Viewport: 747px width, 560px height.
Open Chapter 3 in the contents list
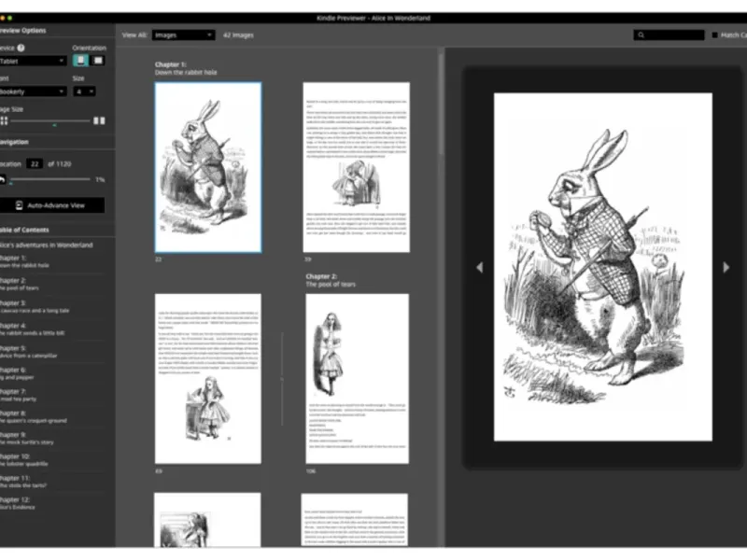tap(35, 307)
